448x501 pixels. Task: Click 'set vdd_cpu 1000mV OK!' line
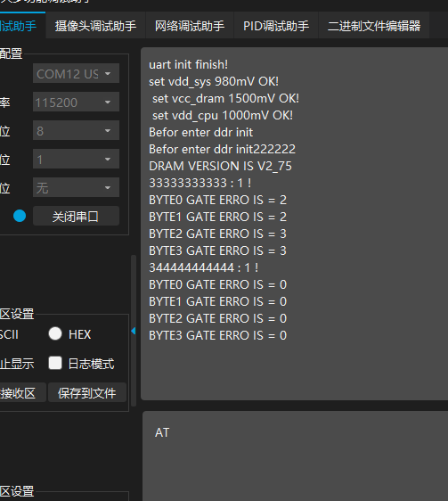223,115
